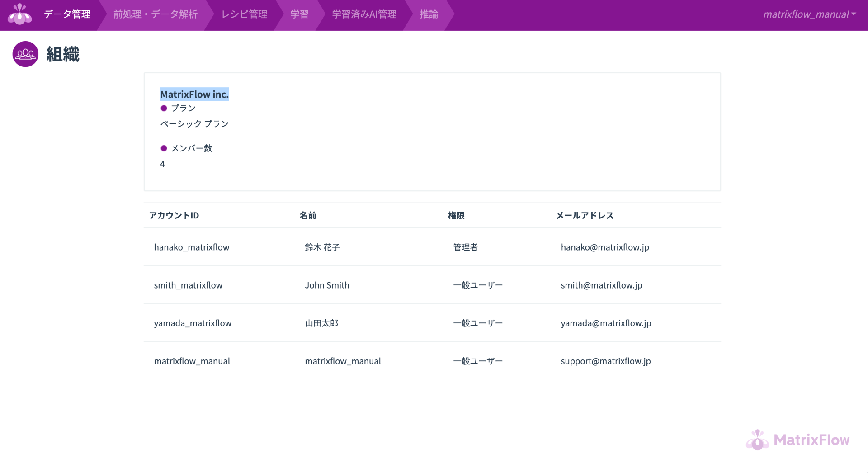Click 一般ユーザー in the support@matrixflow.jp row
This screenshot has height=473, width=868.
click(x=478, y=361)
